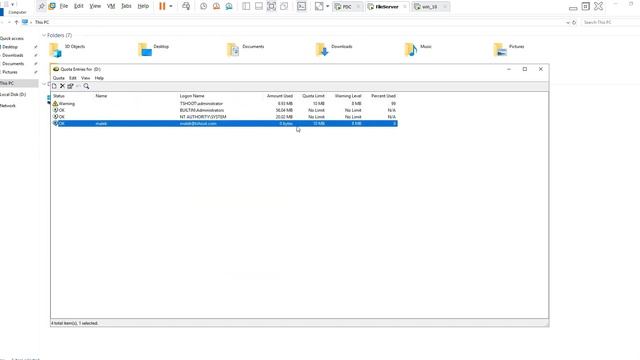Click VMware take snapshot clock icon
The height and width of the screenshot is (360, 640).
pos(203,6)
